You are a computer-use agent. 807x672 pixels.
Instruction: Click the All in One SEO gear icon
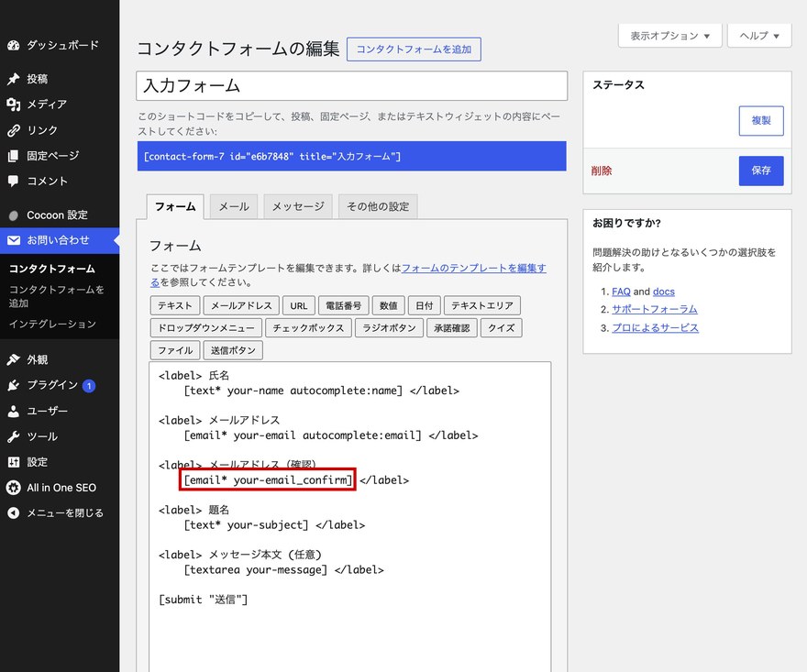click(14, 488)
